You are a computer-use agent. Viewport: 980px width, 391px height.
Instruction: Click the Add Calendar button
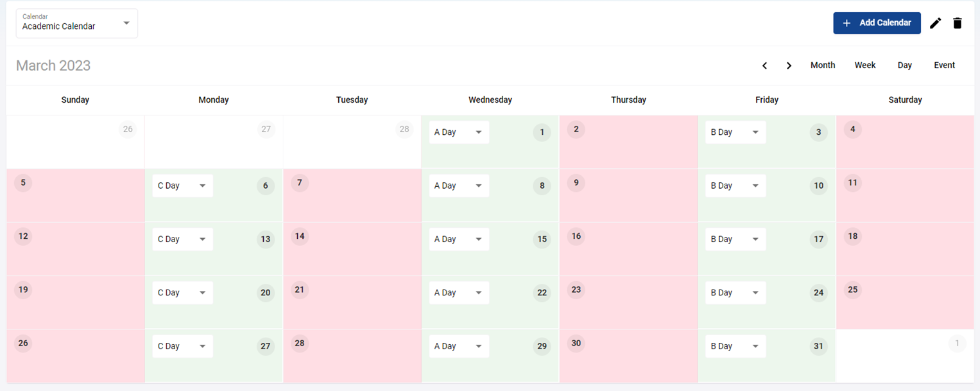(x=877, y=23)
